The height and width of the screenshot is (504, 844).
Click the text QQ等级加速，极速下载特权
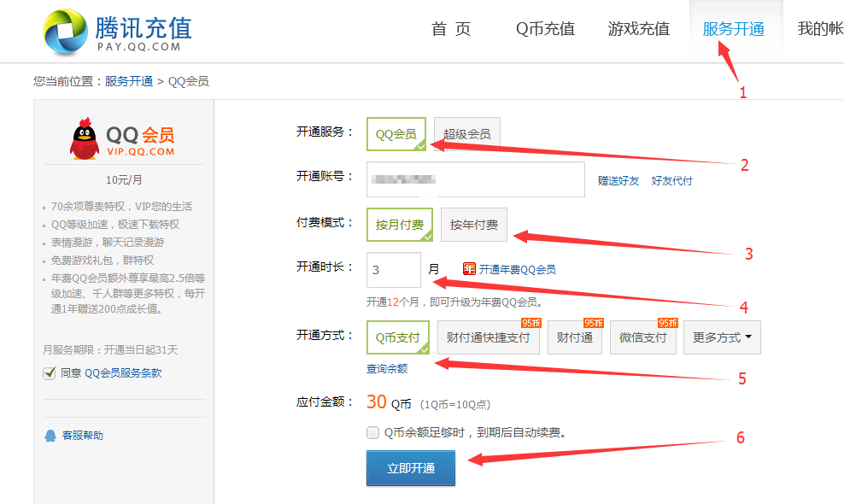tap(115, 225)
